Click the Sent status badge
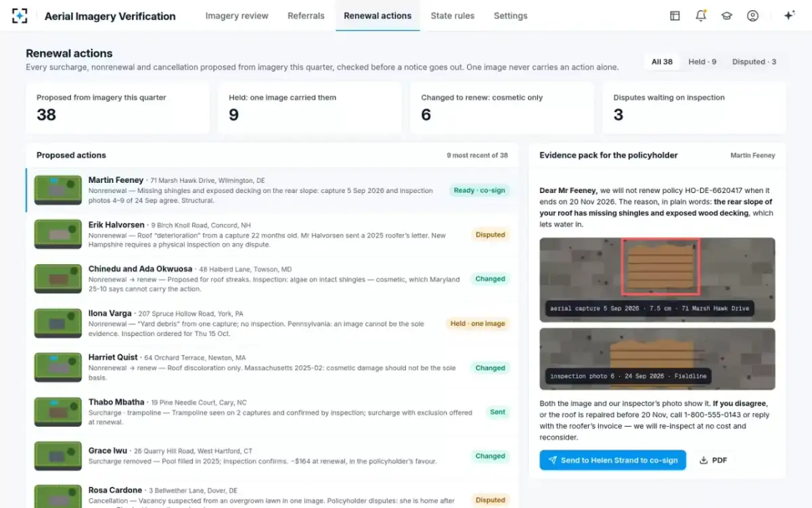 click(497, 412)
